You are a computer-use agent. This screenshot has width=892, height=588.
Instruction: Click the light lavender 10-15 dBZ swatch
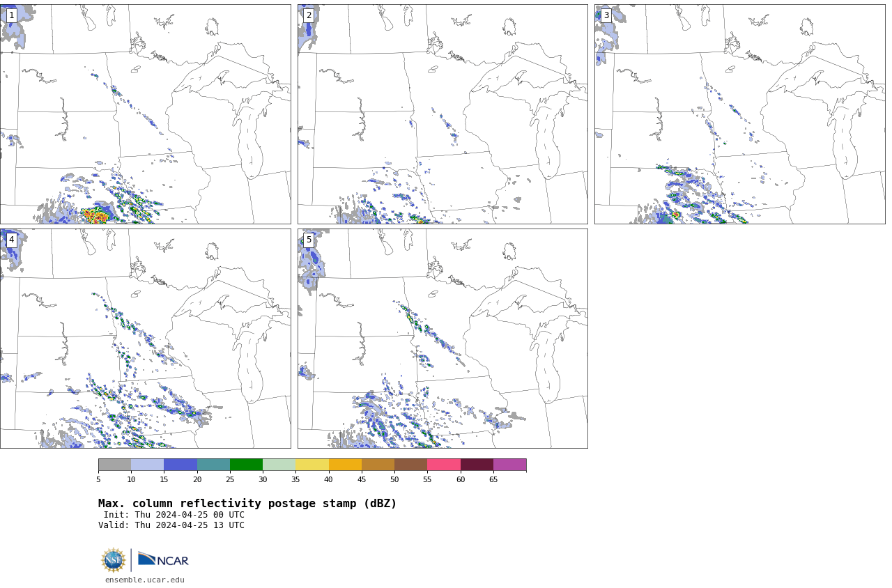[147, 465]
